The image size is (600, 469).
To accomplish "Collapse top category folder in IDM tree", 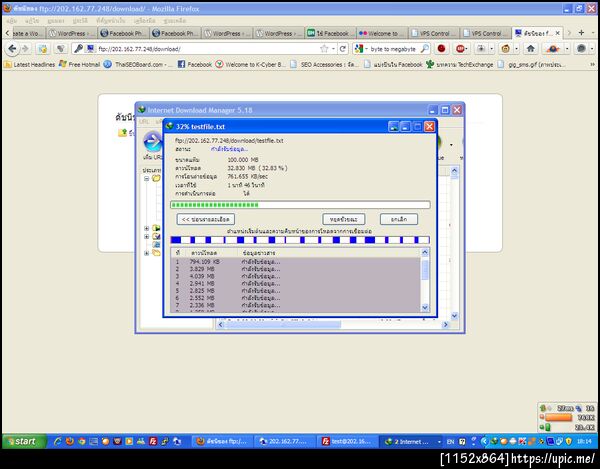I will [x=147, y=179].
